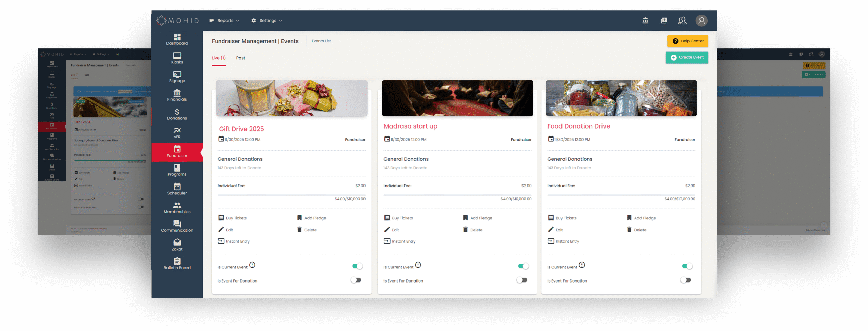Click the Gift Drive 2025 donation progress bar
This screenshot has width=868, height=331.
point(291,195)
